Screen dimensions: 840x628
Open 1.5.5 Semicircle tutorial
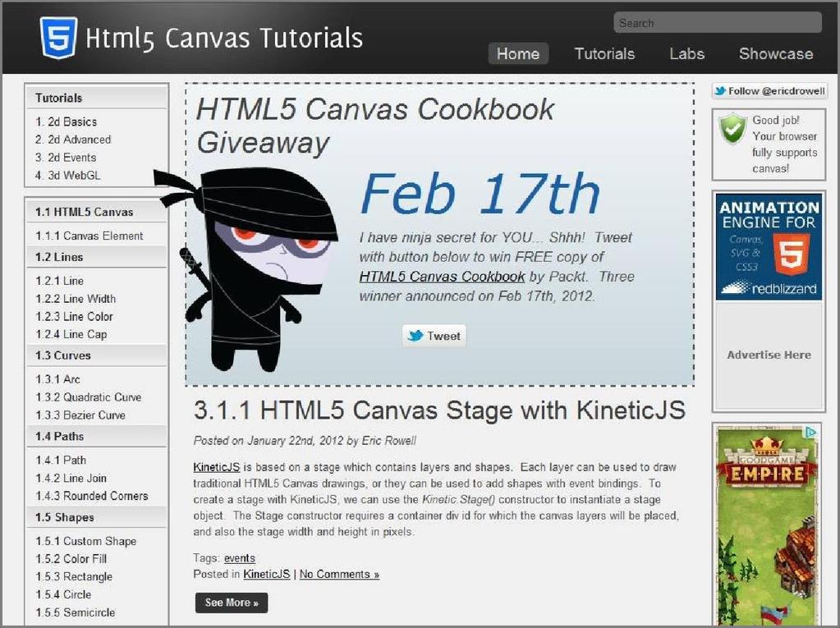click(x=75, y=612)
